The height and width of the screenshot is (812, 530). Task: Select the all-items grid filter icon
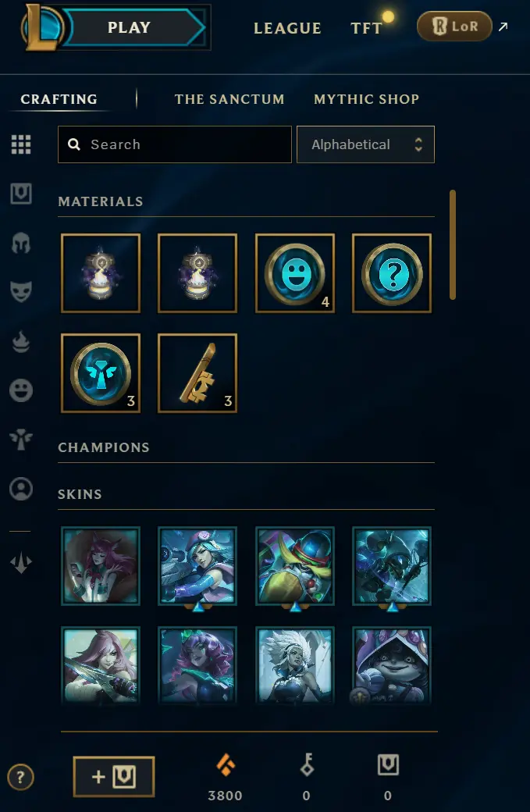[x=21, y=144]
